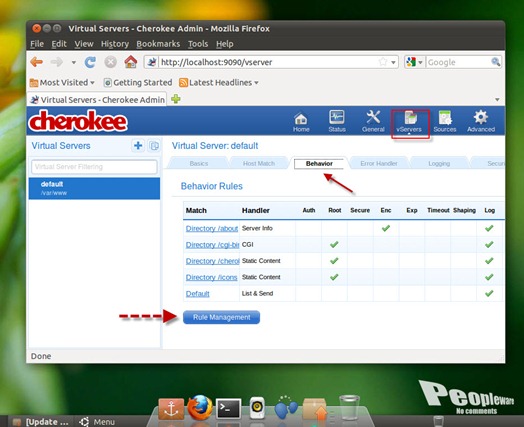Run the search using magnifier icon
Screen dimensions: 524x427
click(x=495, y=62)
